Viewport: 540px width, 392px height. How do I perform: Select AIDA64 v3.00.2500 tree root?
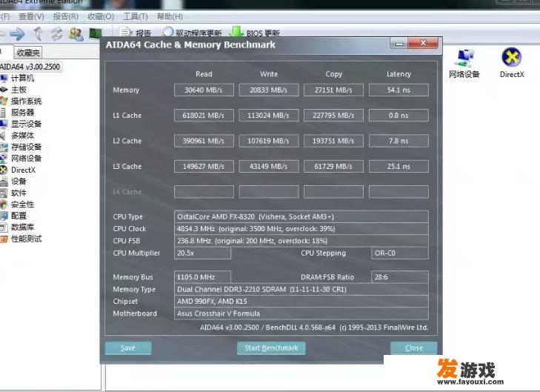click(30, 67)
